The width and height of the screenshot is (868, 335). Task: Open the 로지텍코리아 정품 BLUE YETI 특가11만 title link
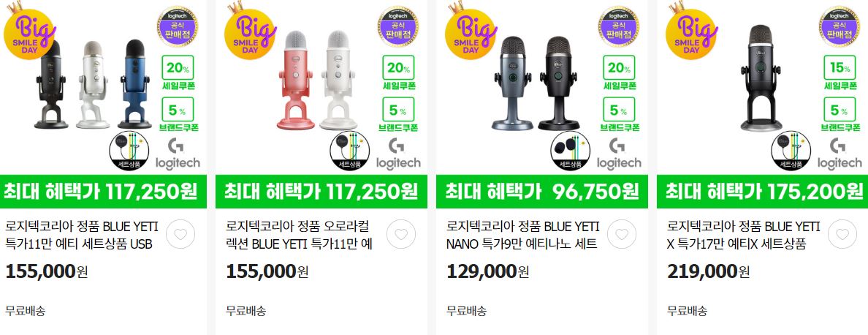[82, 236]
